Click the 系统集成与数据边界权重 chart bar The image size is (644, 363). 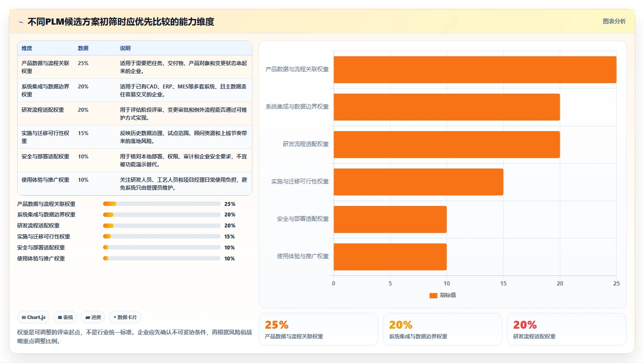click(x=447, y=107)
